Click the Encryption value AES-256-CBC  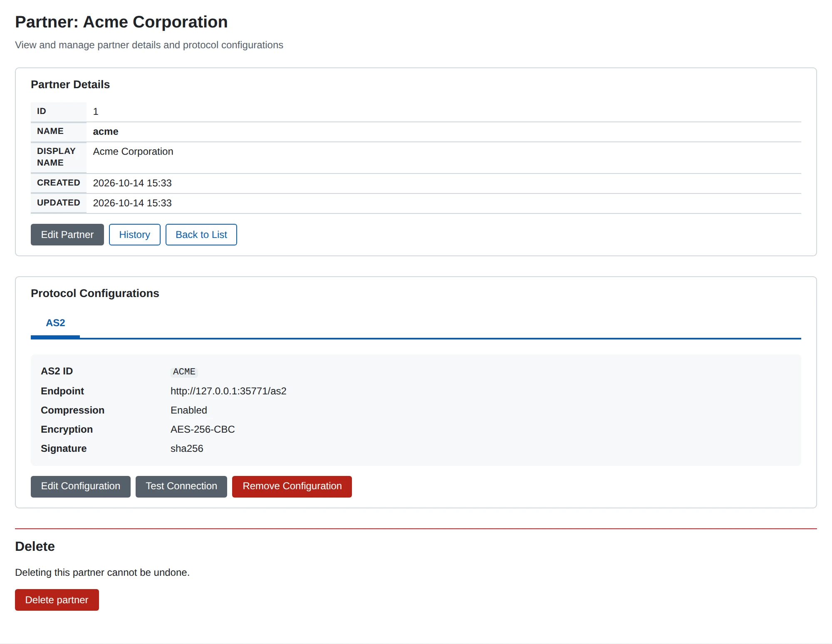tap(203, 429)
